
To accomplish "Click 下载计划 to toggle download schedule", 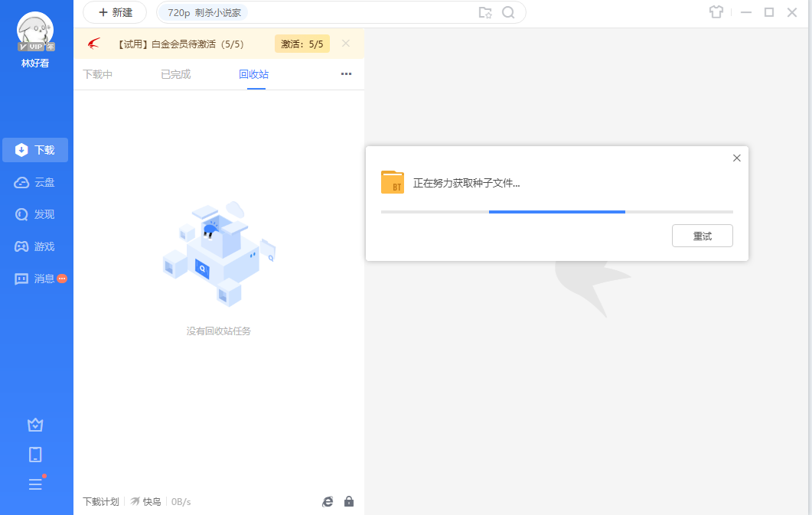I will 100,501.
